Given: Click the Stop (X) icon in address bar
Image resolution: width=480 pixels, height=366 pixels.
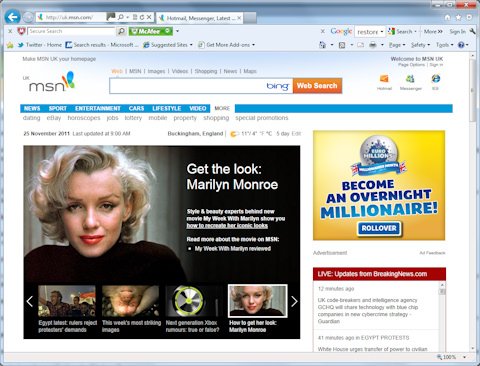Looking at the screenshot, I should pos(149,17).
